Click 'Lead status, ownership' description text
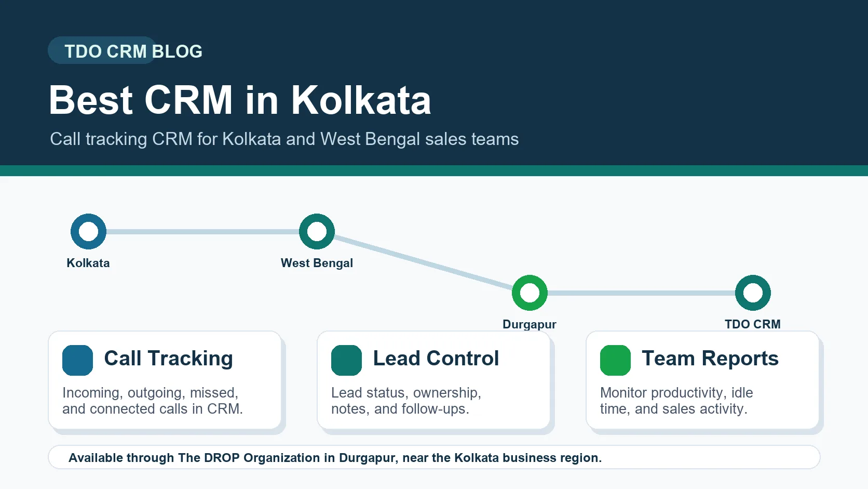Viewport: 868px width, 489px height. (x=406, y=401)
